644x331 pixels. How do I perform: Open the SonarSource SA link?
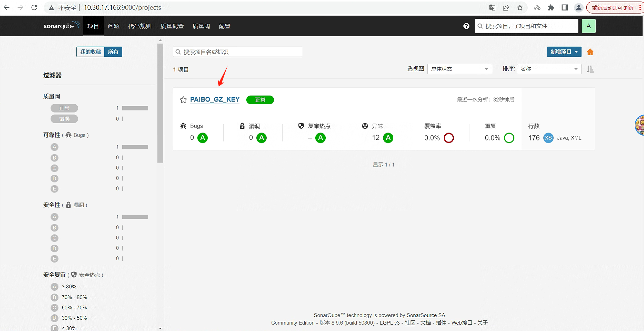426,315
